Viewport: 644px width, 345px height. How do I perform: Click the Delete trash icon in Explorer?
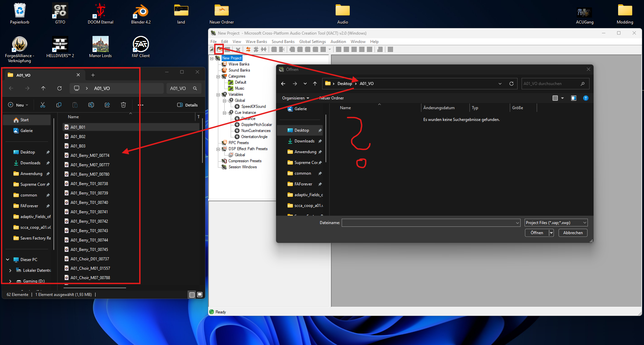(x=123, y=105)
